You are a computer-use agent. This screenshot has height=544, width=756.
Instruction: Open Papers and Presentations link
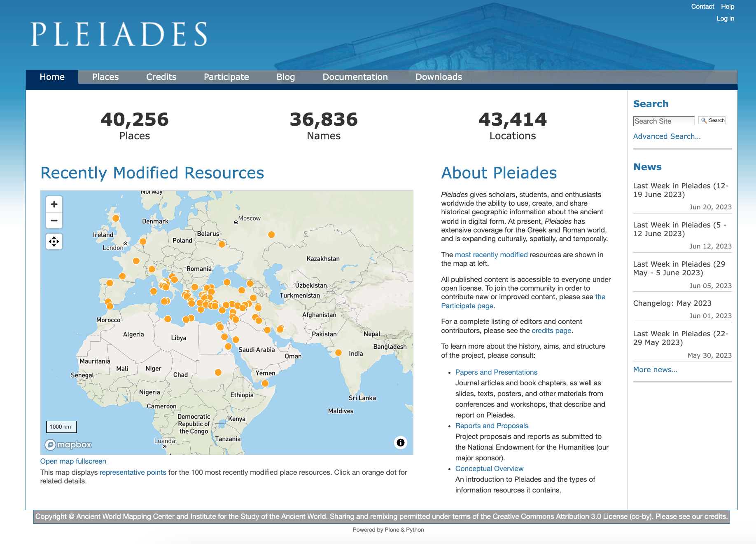496,372
